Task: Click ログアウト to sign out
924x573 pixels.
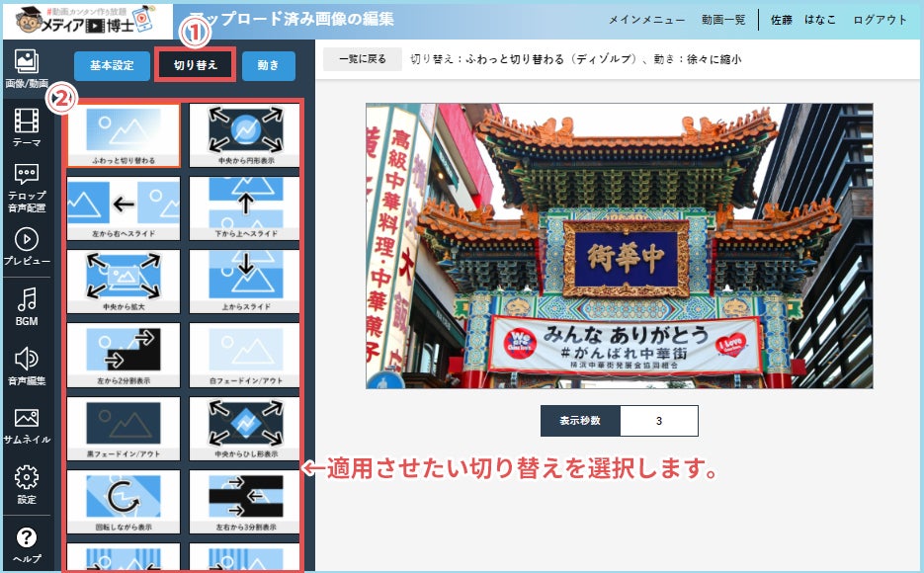Action: click(x=879, y=19)
